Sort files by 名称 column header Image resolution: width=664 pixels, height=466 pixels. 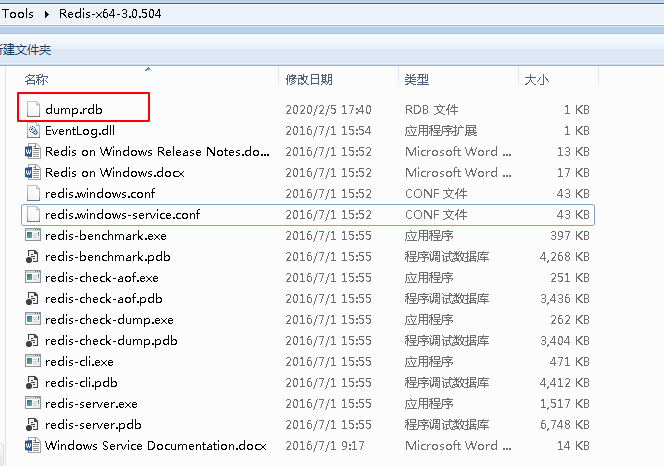click(x=36, y=79)
